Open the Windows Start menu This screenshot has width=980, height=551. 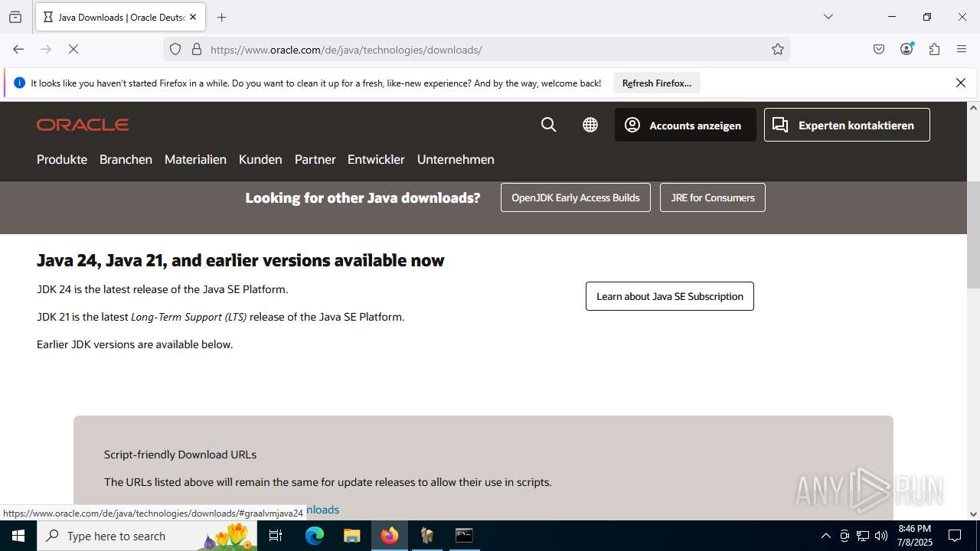point(18,536)
